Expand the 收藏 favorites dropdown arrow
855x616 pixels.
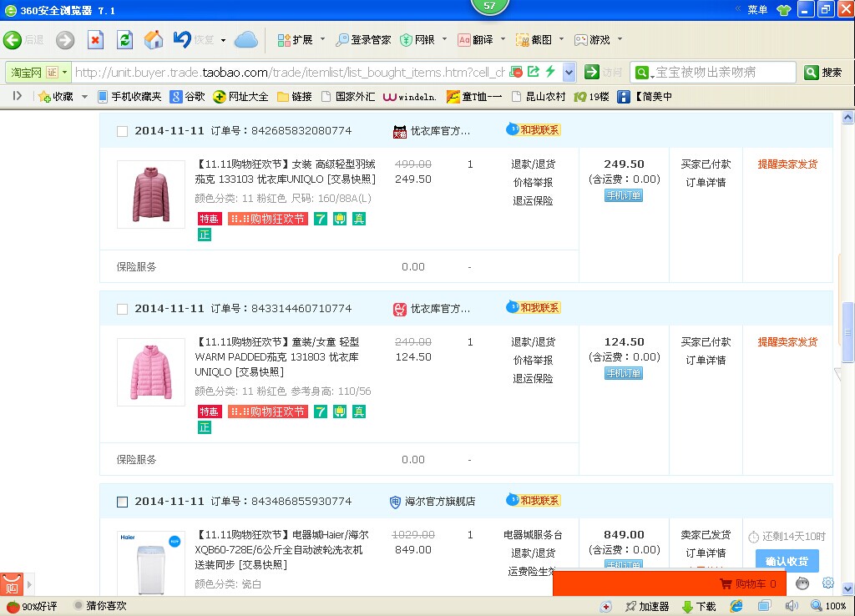84,97
